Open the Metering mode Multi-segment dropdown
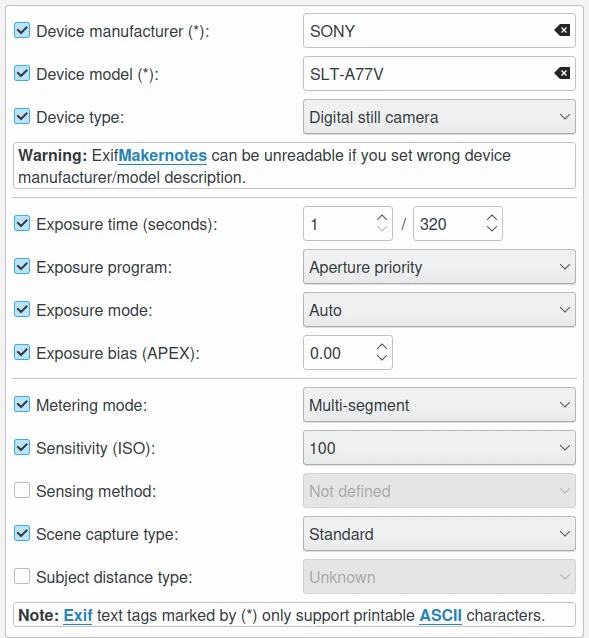 pos(439,405)
